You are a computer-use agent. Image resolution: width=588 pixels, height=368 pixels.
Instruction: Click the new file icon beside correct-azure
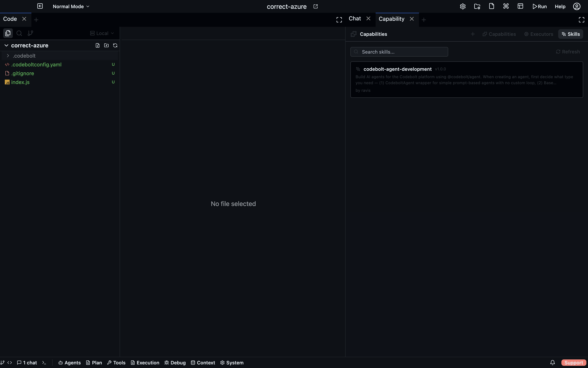coord(98,46)
